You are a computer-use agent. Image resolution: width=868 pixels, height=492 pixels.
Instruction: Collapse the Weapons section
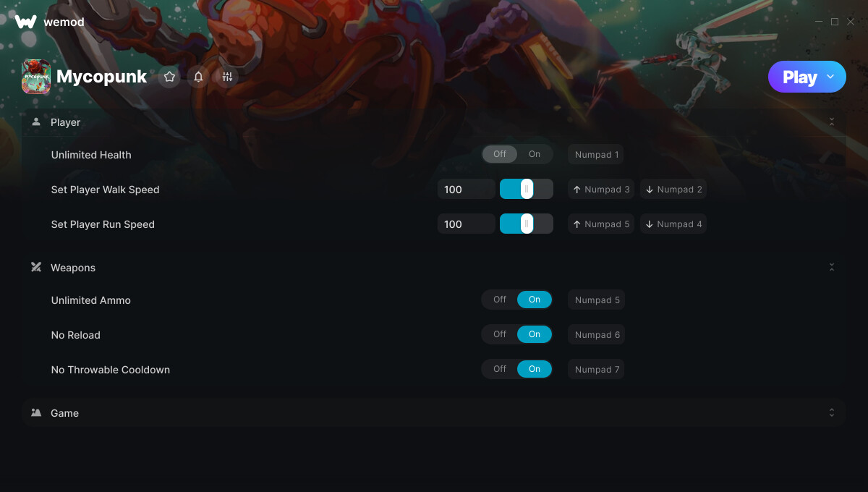pyautogui.click(x=832, y=268)
